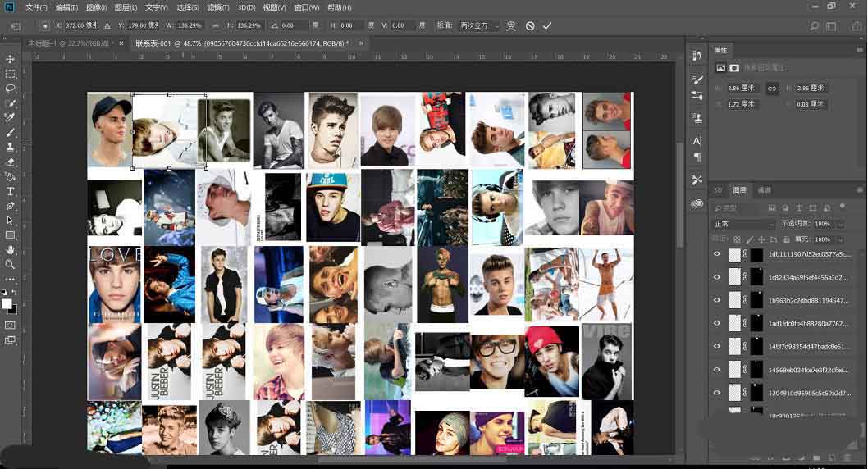Click the Quick Mask mode icon

click(10, 326)
